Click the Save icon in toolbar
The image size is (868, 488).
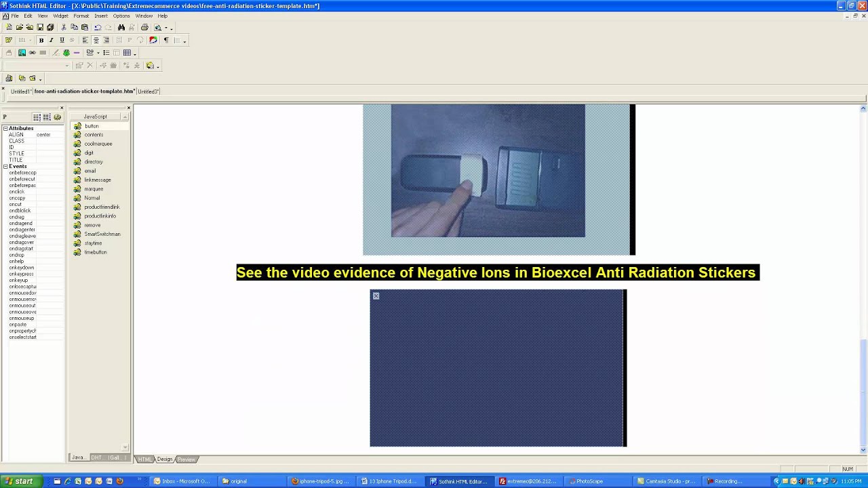click(40, 28)
